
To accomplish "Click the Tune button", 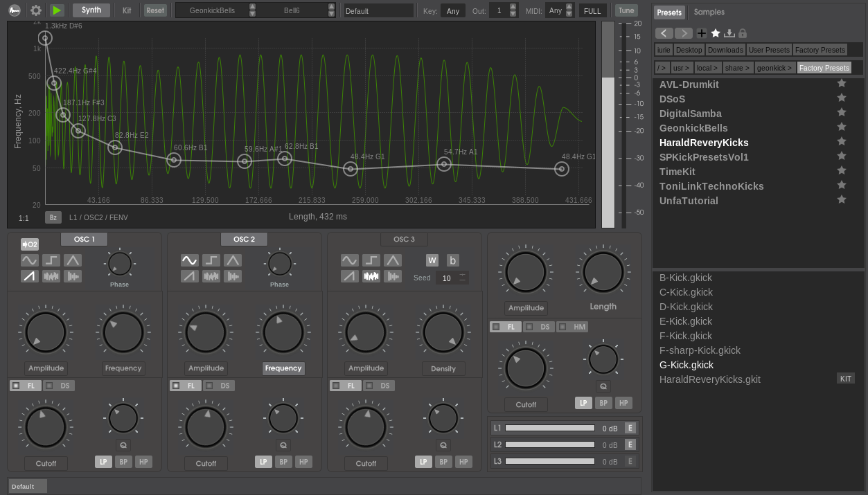I will pos(626,10).
